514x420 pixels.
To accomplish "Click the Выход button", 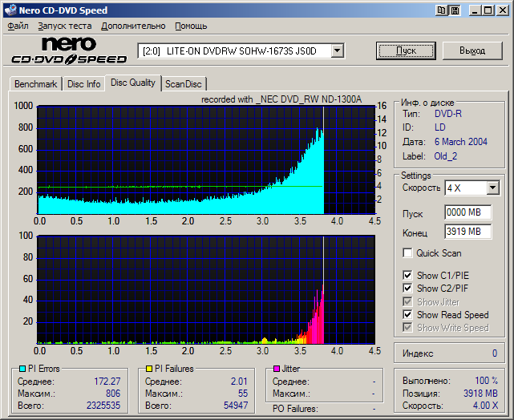I will coord(474,50).
